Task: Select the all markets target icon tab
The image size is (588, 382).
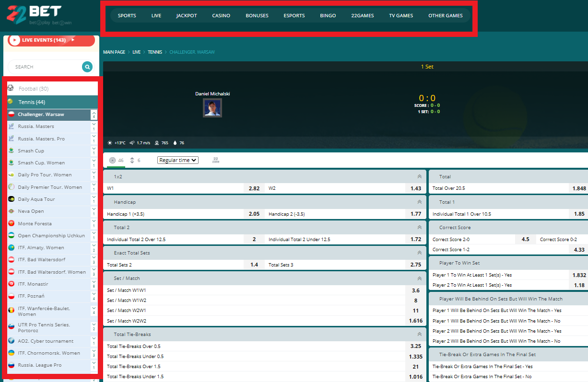Action: click(113, 160)
